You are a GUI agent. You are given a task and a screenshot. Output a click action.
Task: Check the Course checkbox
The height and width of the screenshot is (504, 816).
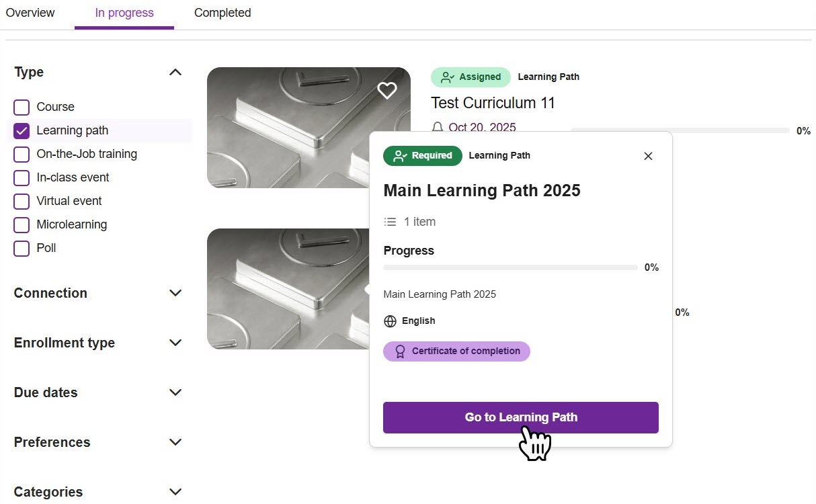22,108
